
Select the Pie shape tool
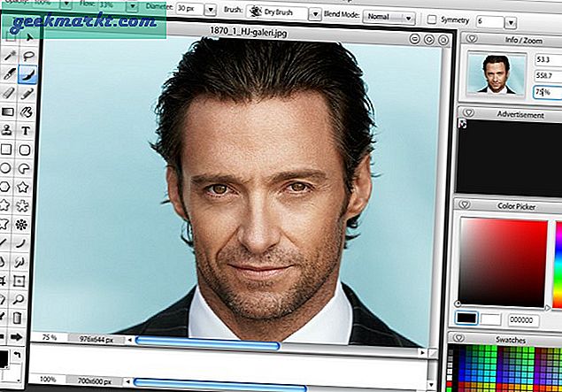pyautogui.click(x=24, y=168)
